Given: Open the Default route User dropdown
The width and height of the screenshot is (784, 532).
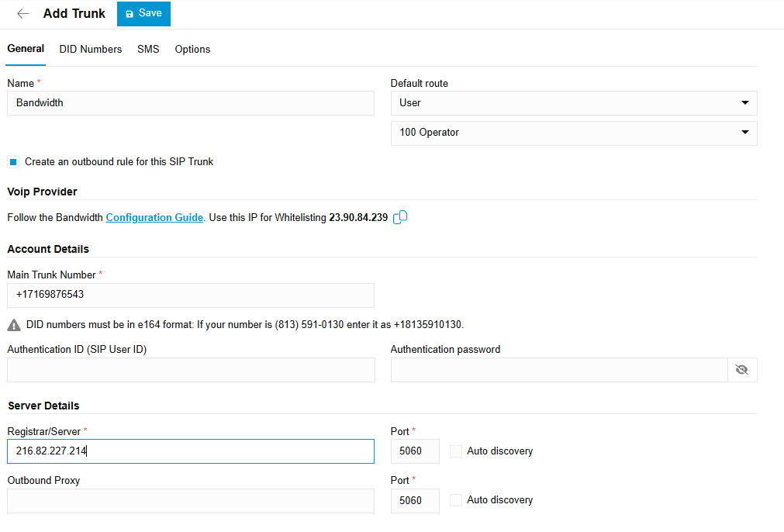Looking at the screenshot, I should 574,103.
